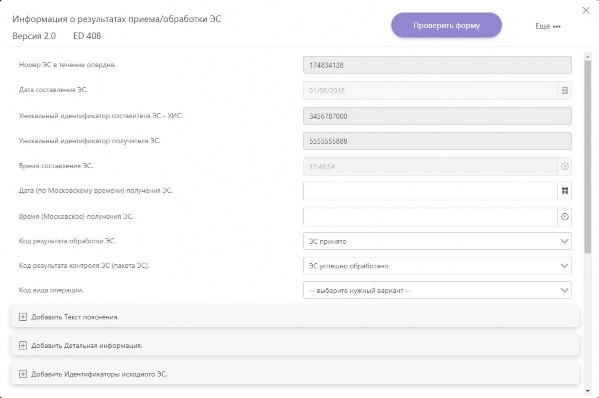Click clock icon of Время составления ЭС
The height and width of the screenshot is (398, 599).
[565, 166]
